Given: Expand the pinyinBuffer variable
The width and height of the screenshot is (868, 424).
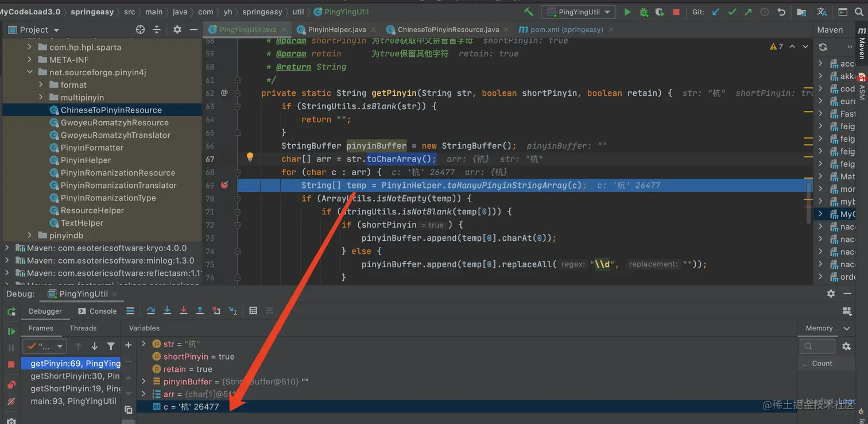Looking at the screenshot, I should click(144, 381).
